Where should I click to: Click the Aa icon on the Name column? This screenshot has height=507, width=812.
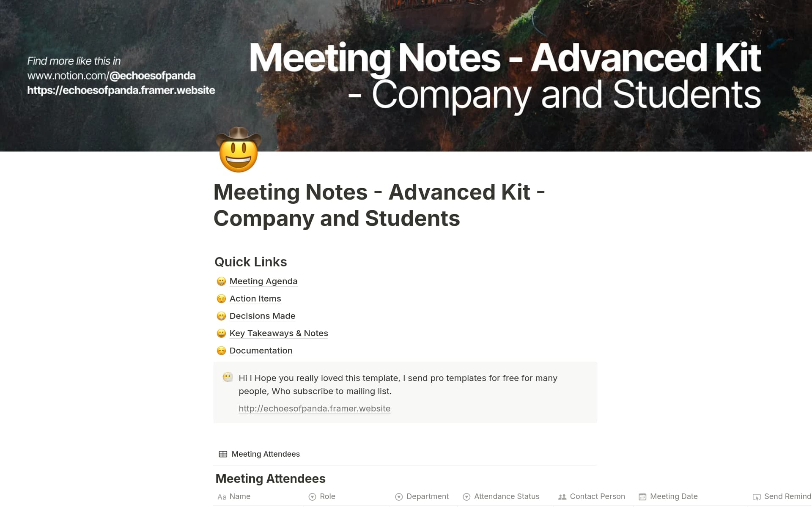click(x=222, y=497)
